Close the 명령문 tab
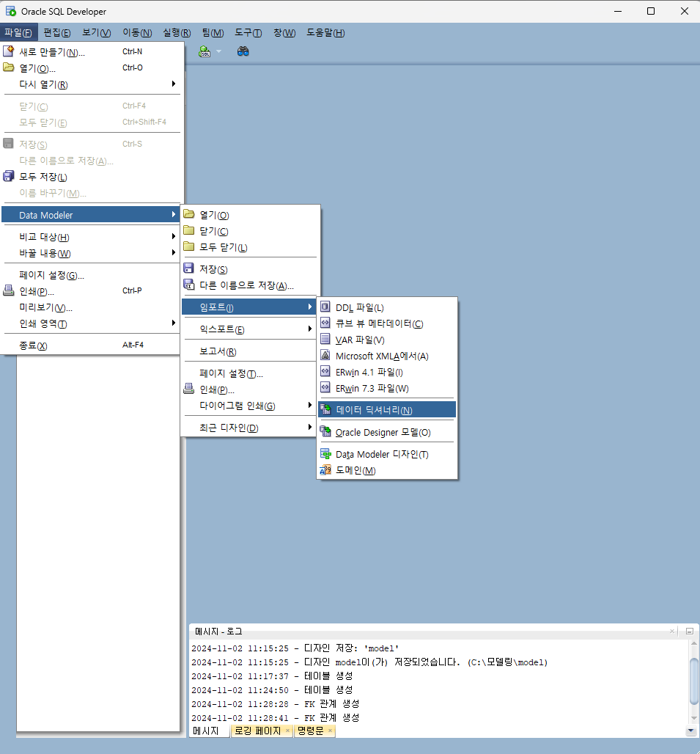 330,731
